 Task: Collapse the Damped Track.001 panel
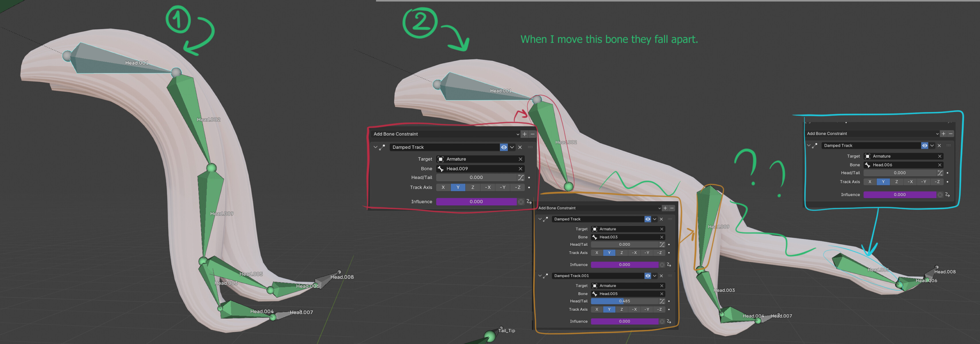coord(540,276)
